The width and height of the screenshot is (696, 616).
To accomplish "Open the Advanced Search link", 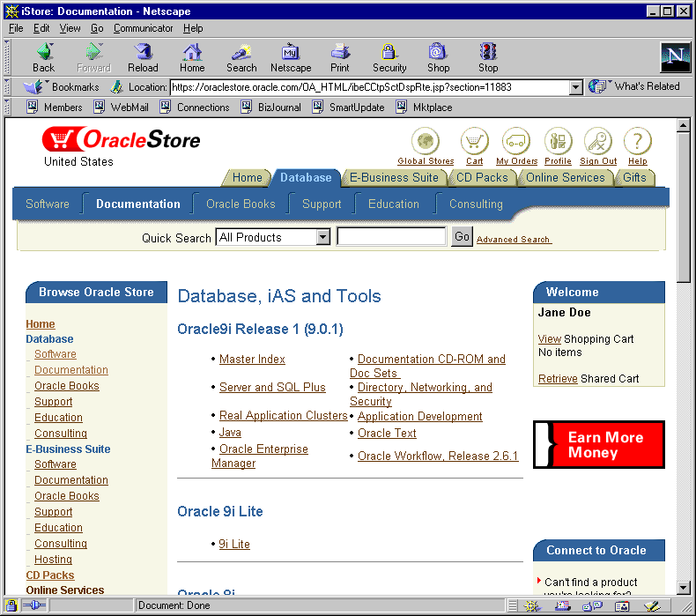I will click(x=514, y=240).
